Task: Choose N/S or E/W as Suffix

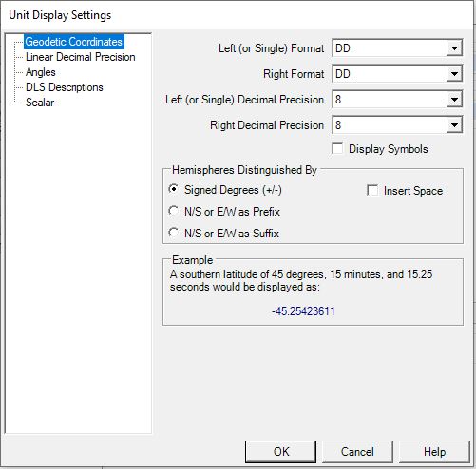Action: click(174, 233)
